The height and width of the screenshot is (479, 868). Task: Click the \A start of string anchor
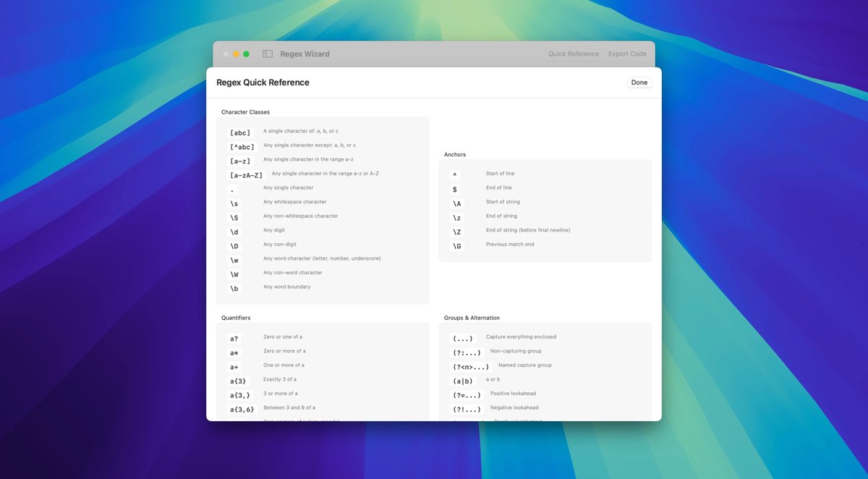click(456, 203)
